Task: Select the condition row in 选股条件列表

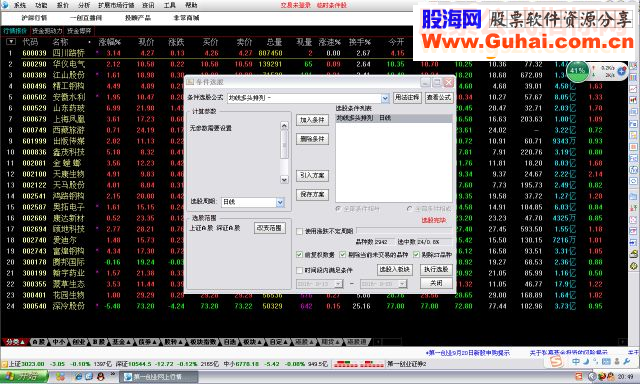Action: pyautogui.click(x=393, y=118)
